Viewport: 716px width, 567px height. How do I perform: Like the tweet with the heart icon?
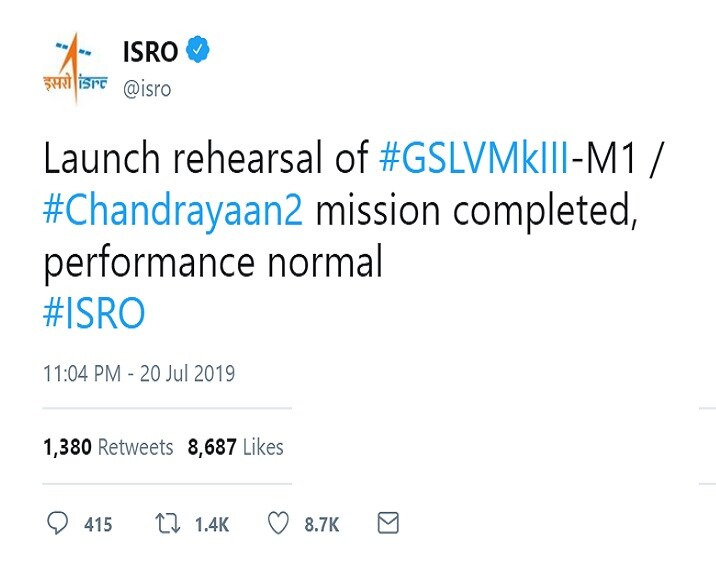[279, 523]
